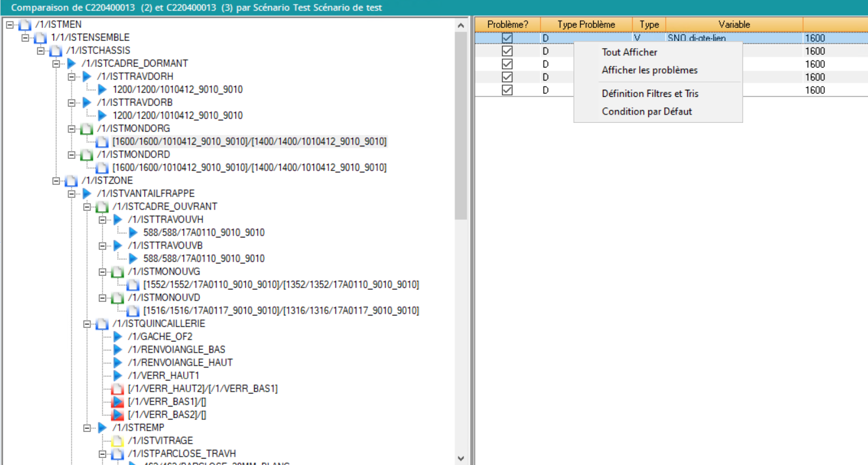Click the red-blue icon of VERR_BAS2 entry
This screenshot has width=868, height=465.
(118, 415)
